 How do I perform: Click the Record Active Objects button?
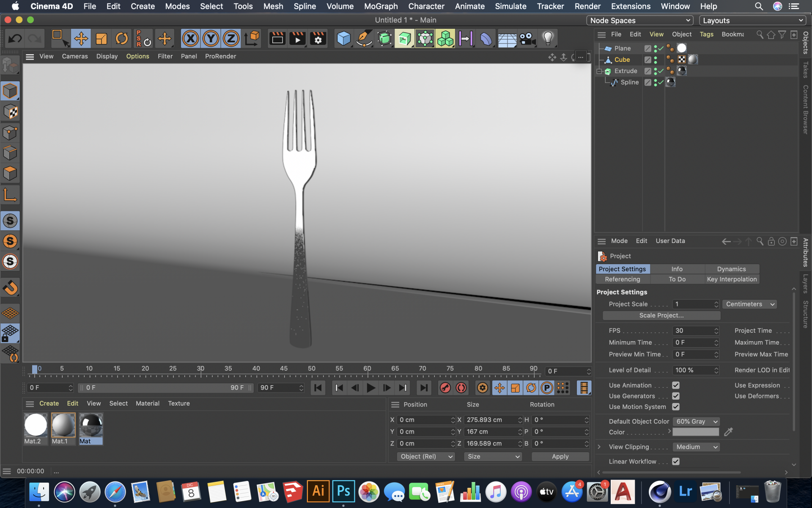pos(445,388)
